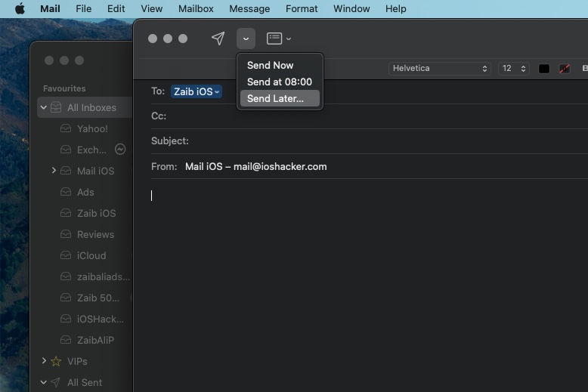Click the background color swatch with red slash
The width and height of the screenshot is (588, 392).
click(x=565, y=69)
